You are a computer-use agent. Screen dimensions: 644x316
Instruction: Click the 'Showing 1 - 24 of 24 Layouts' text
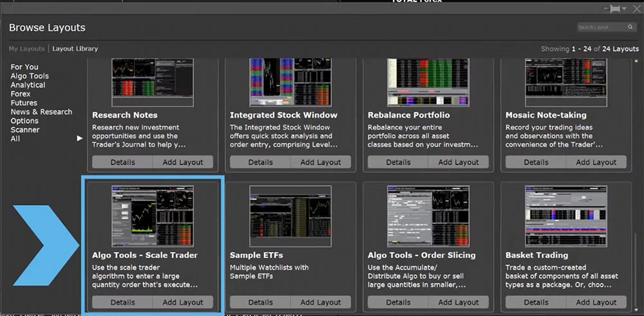[x=590, y=48]
